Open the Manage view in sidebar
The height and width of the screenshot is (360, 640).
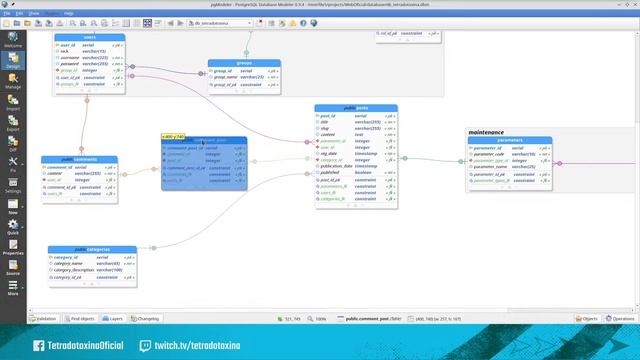pyautogui.click(x=13, y=81)
